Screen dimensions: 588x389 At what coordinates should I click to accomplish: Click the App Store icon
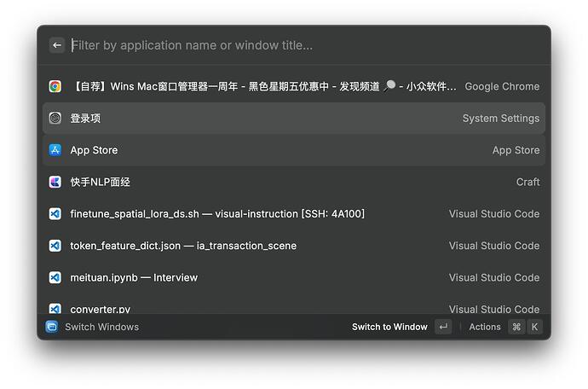[55, 150]
